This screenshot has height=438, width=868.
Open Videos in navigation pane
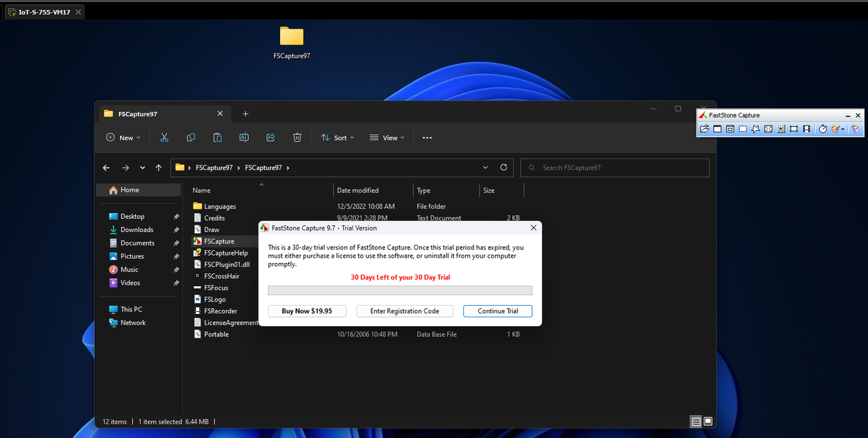tap(130, 283)
